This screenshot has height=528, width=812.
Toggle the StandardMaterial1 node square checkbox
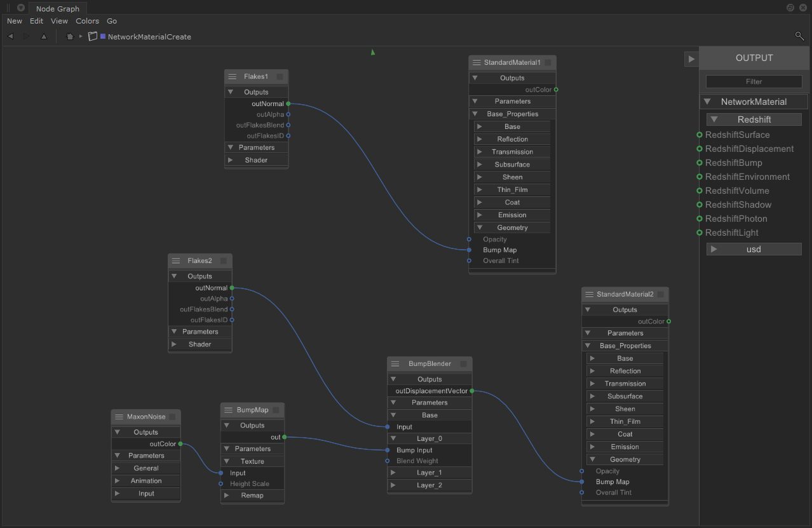pyautogui.click(x=548, y=63)
